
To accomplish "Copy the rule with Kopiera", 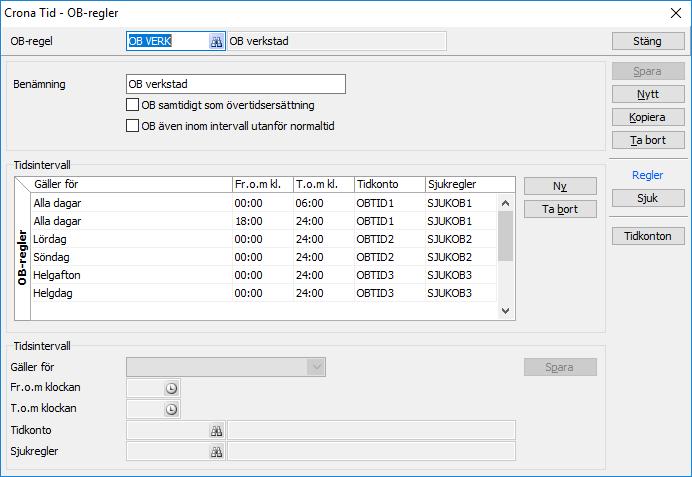I will tap(648, 117).
